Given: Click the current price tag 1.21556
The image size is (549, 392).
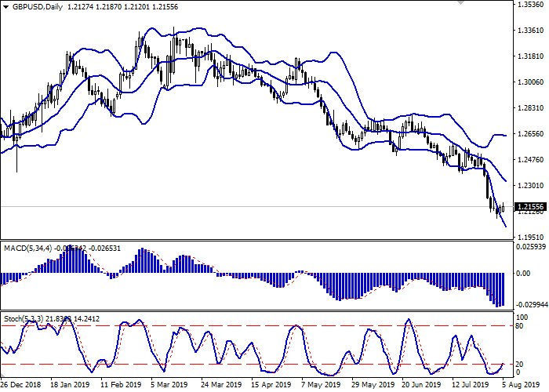Looking at the screenshot, I should coord(529,207).
